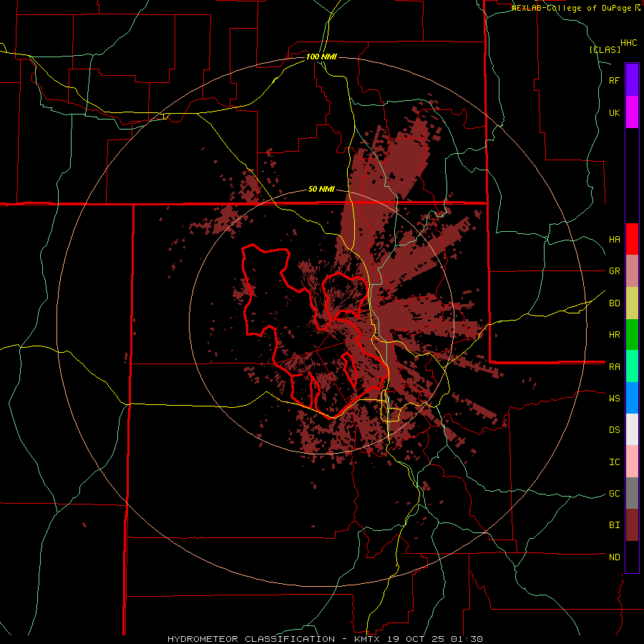Click the RA legend label

point(615,366)
